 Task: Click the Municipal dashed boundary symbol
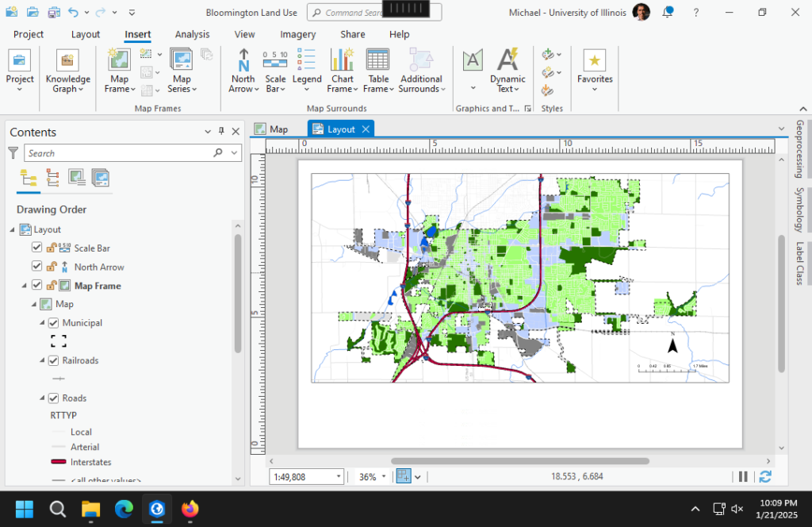(x=59, y=341)
